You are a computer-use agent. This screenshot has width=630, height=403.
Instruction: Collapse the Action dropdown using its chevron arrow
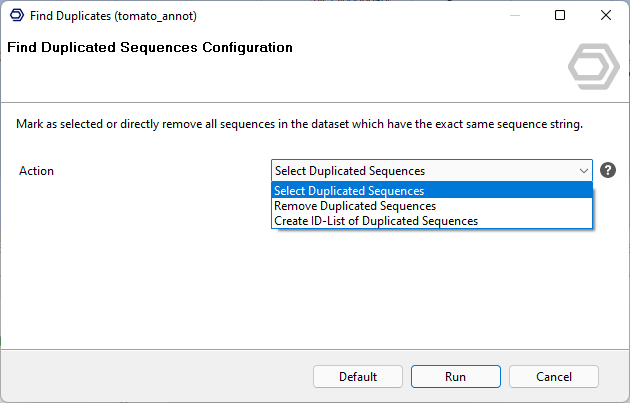[584, 171]
